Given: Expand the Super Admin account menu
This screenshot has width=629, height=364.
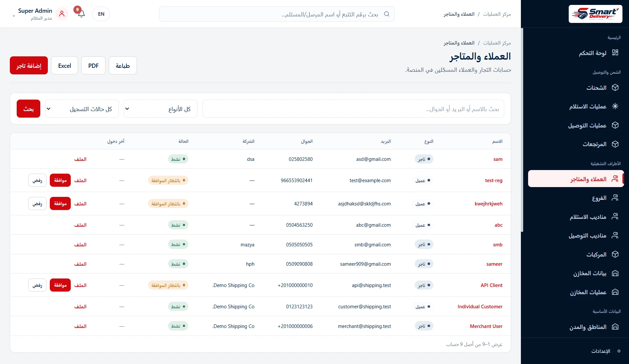Looking at the screenshot, I should click(x=33, y=14).
